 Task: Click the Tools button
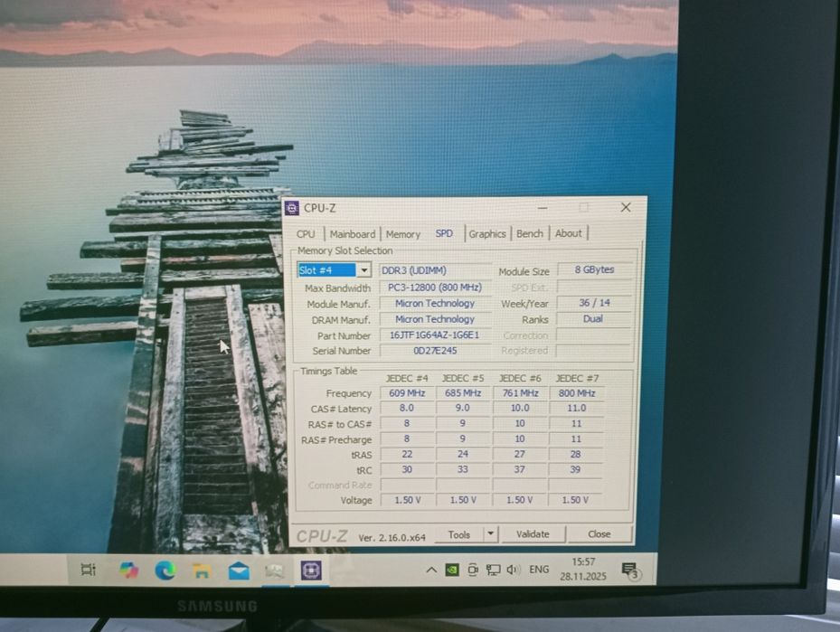click(x=458, y=534)
